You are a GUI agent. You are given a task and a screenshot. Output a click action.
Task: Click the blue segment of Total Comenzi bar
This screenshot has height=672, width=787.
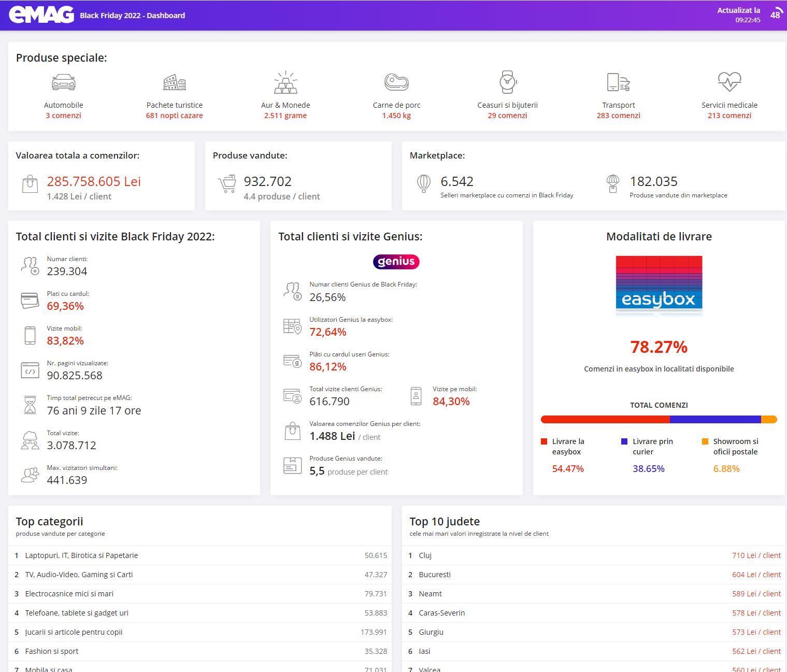pos(716,420)
